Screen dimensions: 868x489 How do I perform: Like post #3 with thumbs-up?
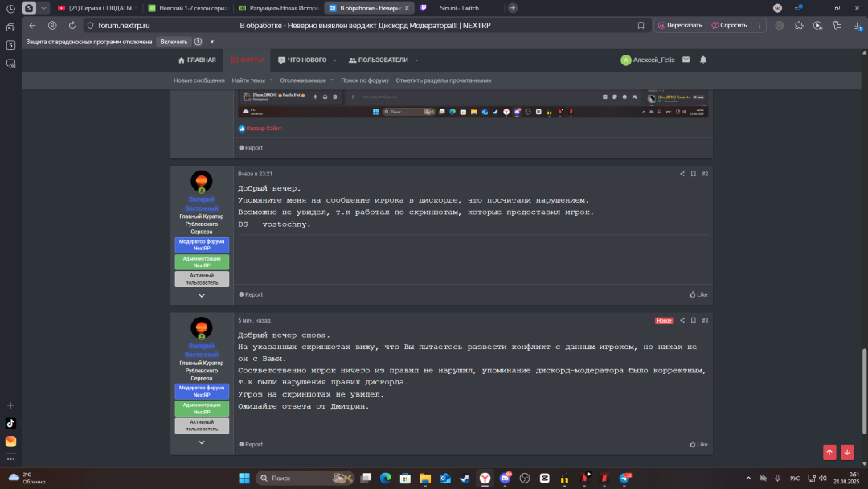coord(698,444)
